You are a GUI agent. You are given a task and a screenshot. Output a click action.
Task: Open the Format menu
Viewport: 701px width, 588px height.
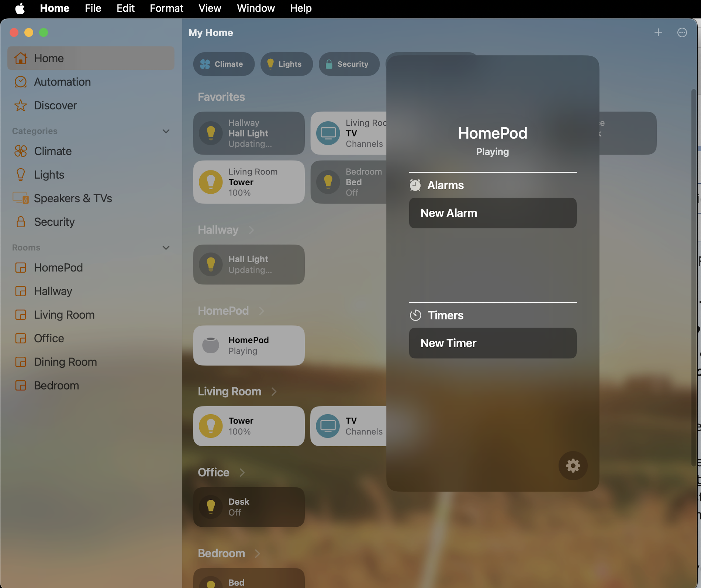coord(166,8)
